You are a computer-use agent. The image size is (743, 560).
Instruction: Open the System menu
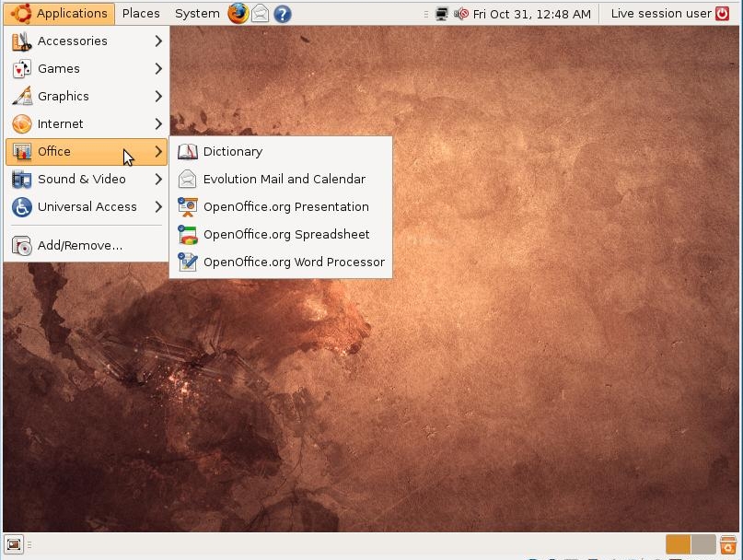(197, 13)
